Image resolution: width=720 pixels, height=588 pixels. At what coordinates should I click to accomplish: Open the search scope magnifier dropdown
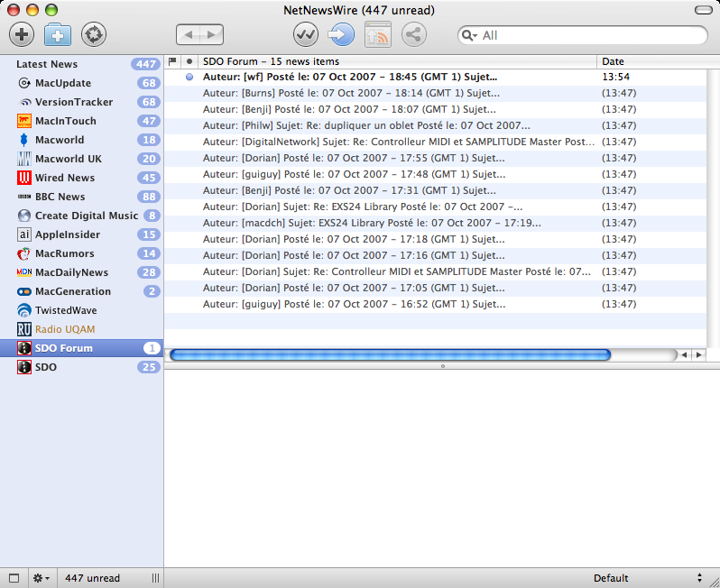(x=469, y=35)
